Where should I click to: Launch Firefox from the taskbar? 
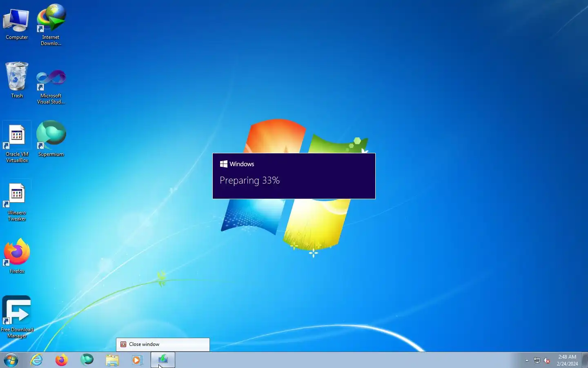[62, 360]
